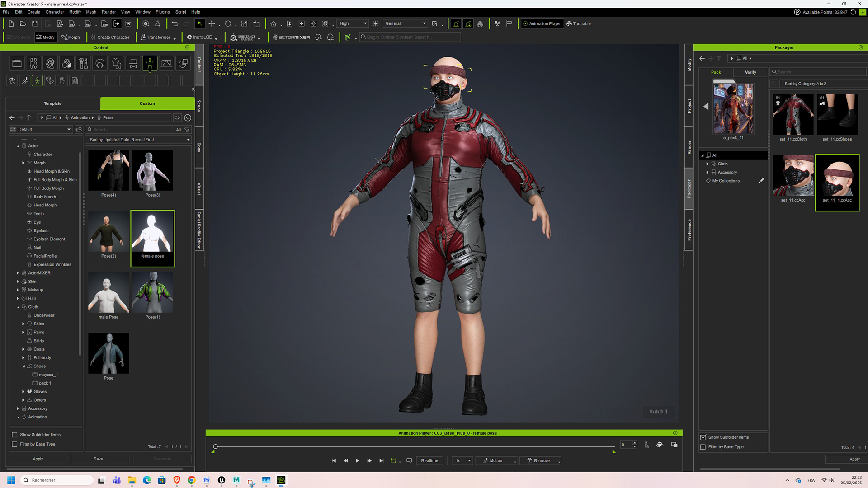
Task: Click the Remove button in Animation Player
Action: click(x=541, y=460)
